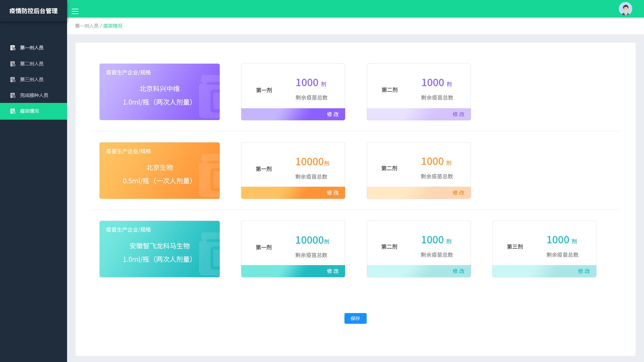This screenshot has height=362, width=644.
Task: Click 修改 on 北京科兴中维 第二剂 card
Action: (458, 114)
